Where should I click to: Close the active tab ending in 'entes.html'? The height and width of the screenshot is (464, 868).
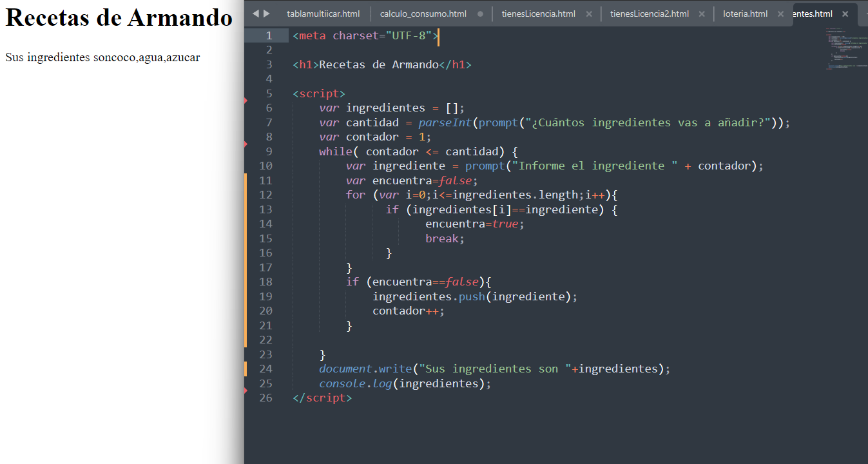[845, 14]
